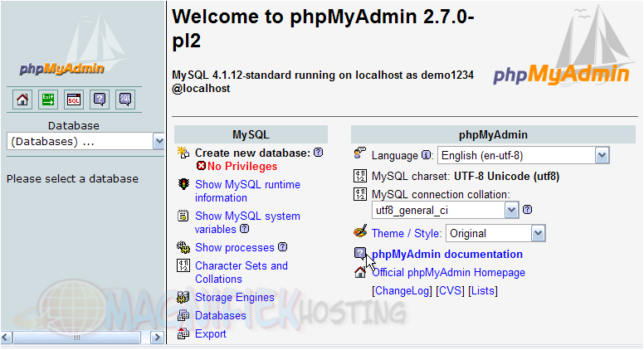Click the red No Privileges error icon
Image resolution: width=644 pixels, height=350 pixels.
(201, 166)
